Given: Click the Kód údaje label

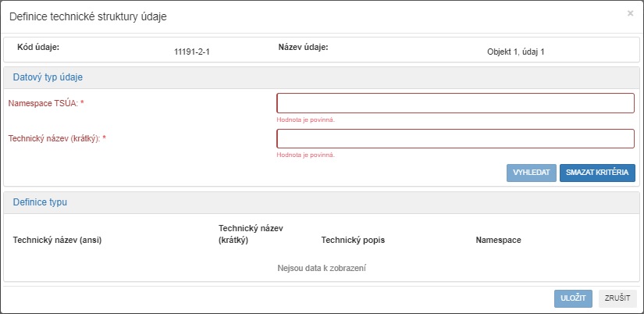Looking at the screenshot, I should tap(38, 47).
